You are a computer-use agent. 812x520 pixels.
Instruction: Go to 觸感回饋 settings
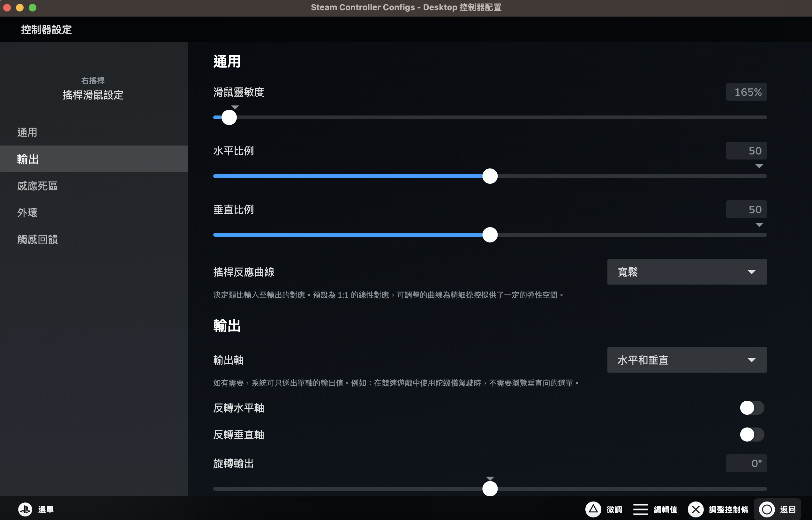pyautogui.click(x=37, y=239)
